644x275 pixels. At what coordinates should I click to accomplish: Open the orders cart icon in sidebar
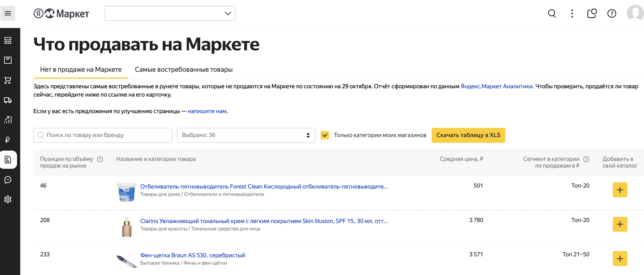click(8, 80)
